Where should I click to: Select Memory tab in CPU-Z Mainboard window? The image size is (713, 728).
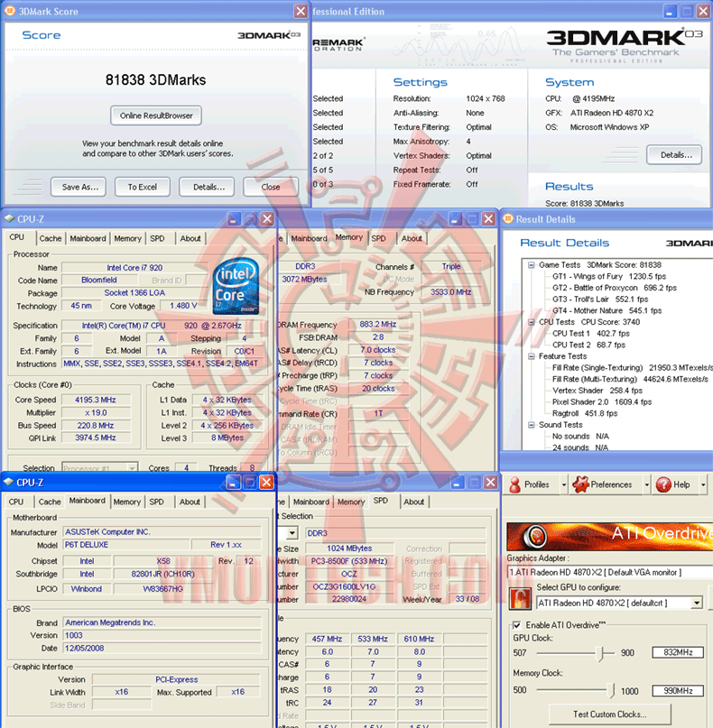127,502
